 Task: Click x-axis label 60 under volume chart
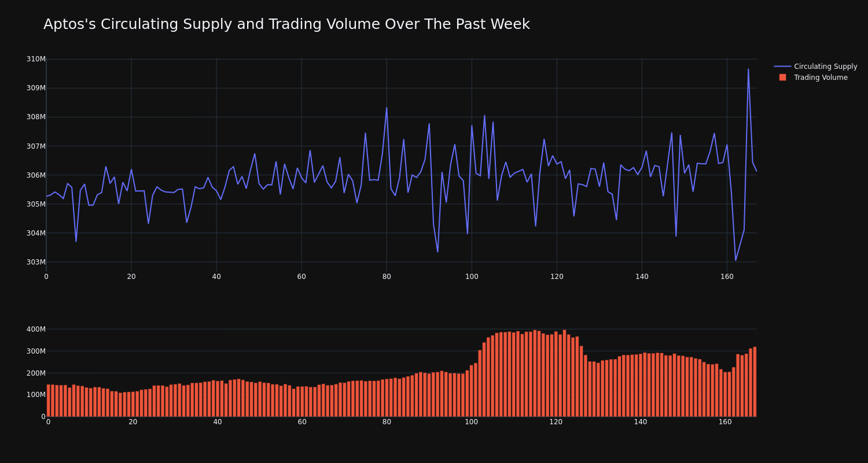pyautogui.click(x=302, y=422)
